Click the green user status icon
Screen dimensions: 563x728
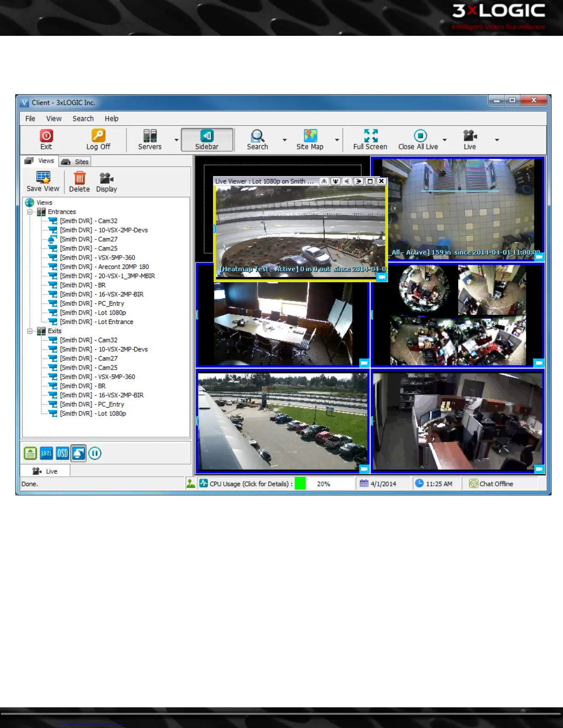click(190, 483)
